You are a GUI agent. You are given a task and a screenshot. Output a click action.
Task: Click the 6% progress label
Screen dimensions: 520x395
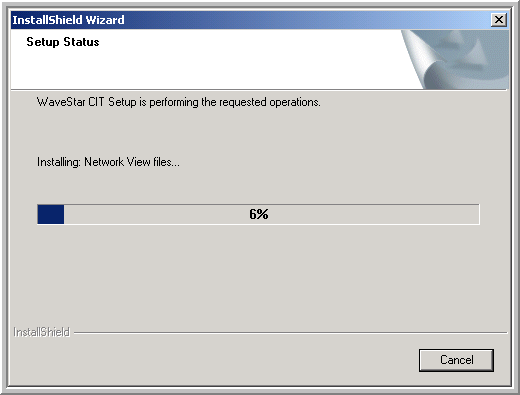[x=259, y=214]
